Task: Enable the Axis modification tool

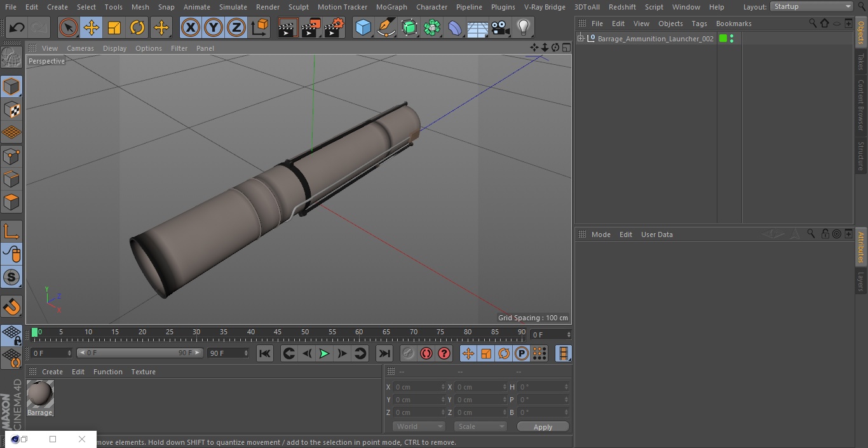Action: point(11,232)
